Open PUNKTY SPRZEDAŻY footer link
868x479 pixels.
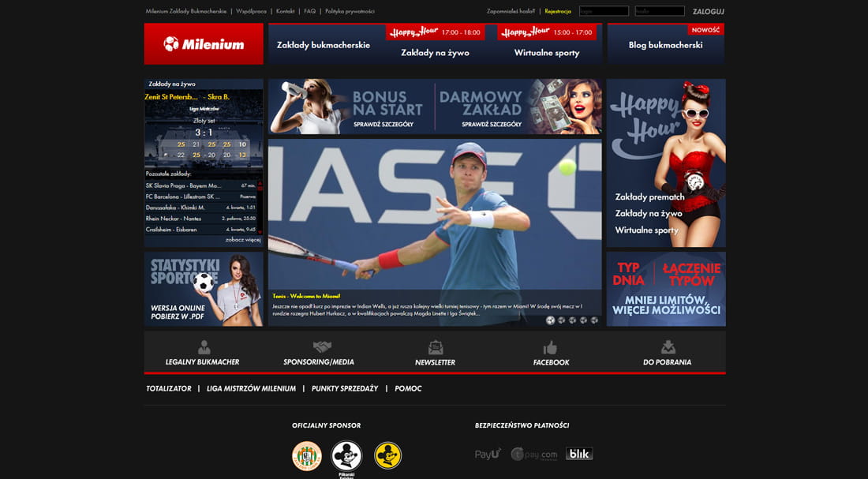point(345,389)
